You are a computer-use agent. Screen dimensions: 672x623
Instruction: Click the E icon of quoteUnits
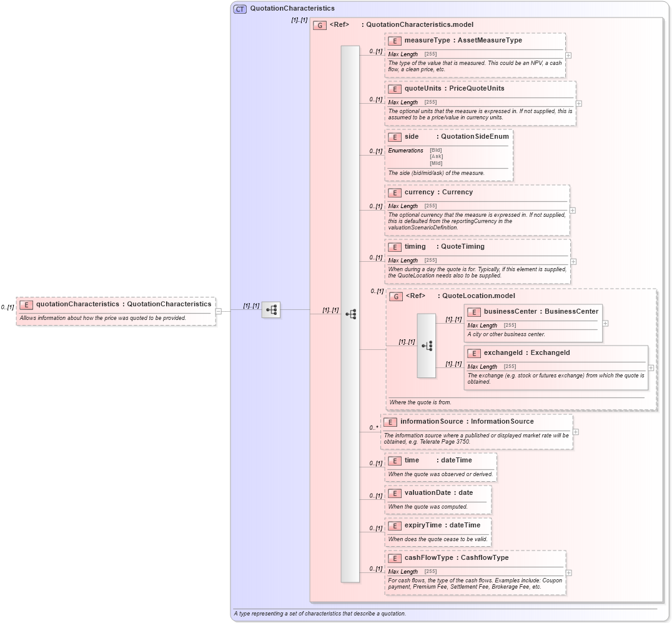pos(394,89)
